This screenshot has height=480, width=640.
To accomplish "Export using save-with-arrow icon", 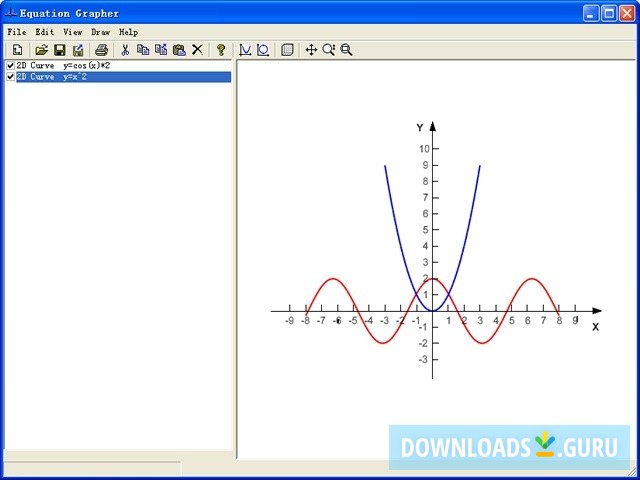I will tap(78, 50).
